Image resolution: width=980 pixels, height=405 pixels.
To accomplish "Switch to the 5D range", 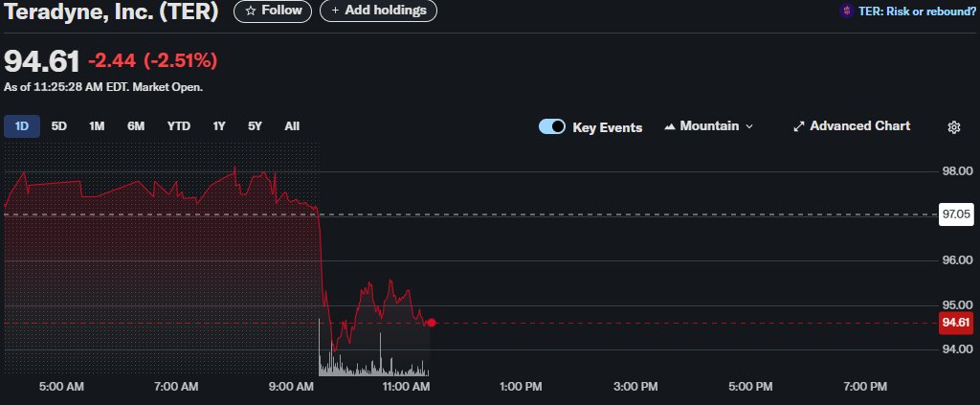I will pos(58,126).
